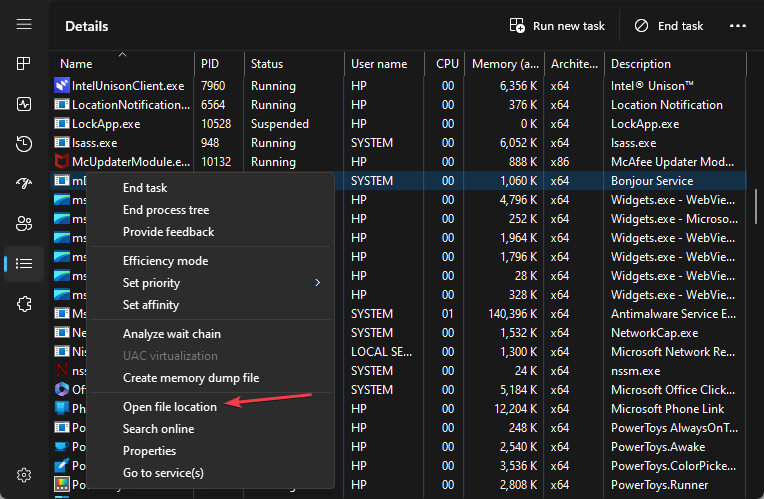Screen dimensions: 764x499
Task: Open App history icon in sidebar
Action: (x=24, y=144)
